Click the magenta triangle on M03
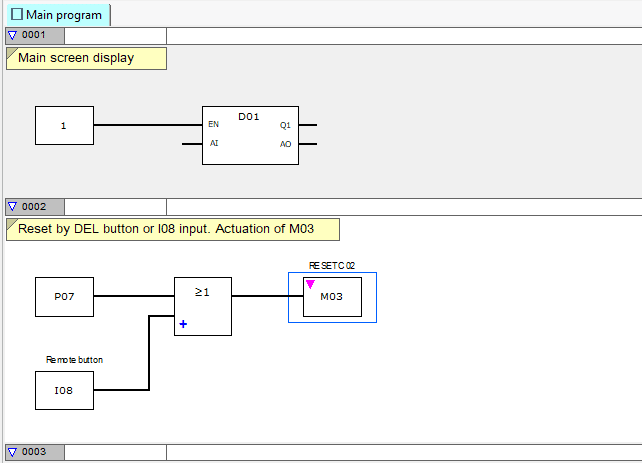The image size is (642, 463). pos(310,284)
